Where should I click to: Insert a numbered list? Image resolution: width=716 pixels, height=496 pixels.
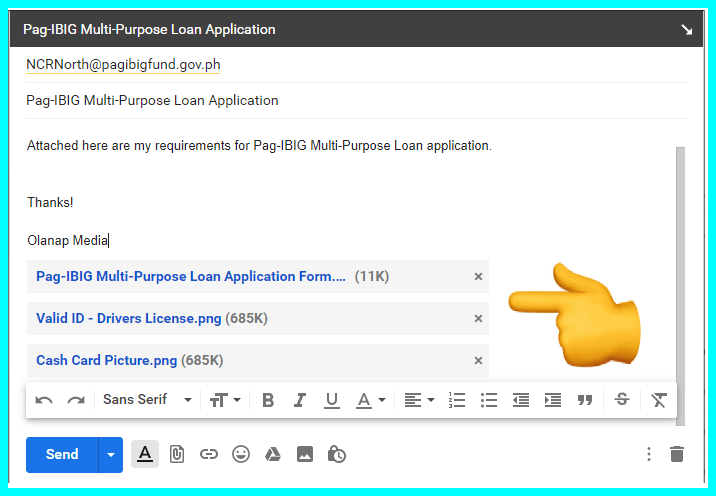[x=457, y=400]
